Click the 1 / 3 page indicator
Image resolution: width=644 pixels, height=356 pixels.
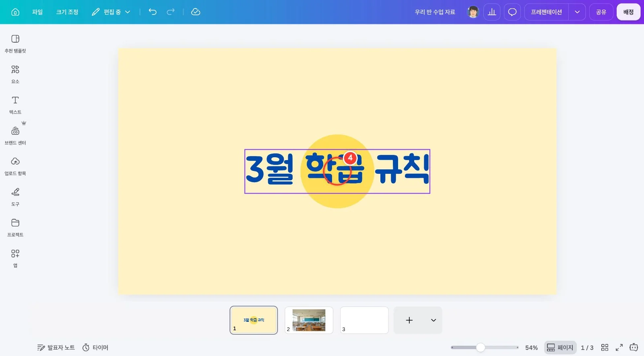(x=587, y=348)
